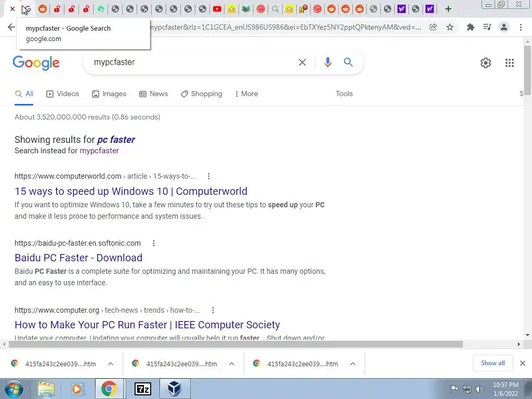Open 7-Zip from the taskbar
Viewport: 532px width, 399px height.
tap(143, 389)
